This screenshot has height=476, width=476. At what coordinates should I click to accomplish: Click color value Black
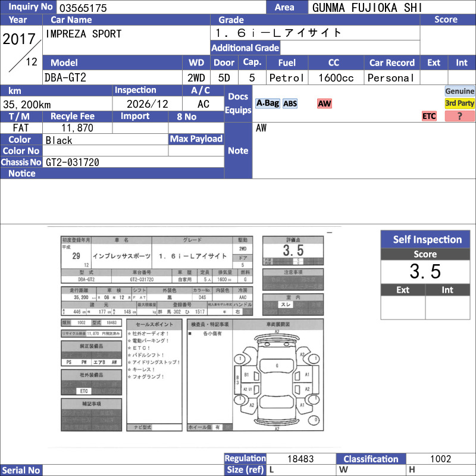(59, 140)
